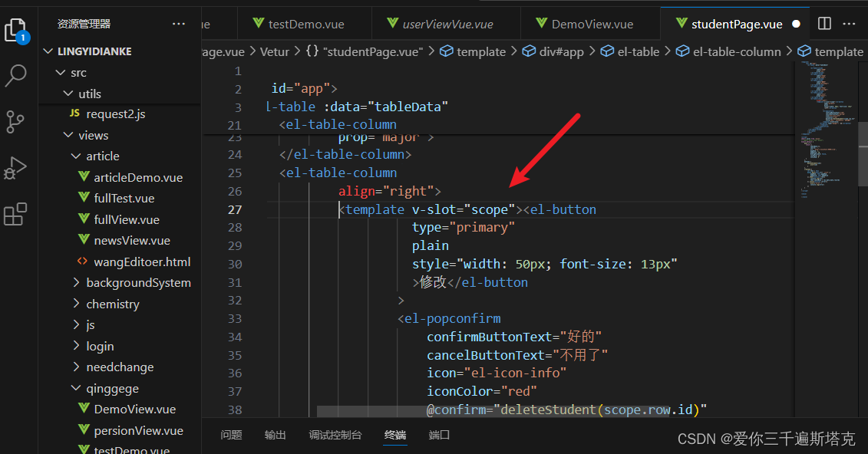Open the 调试控制台 panel tab
Screen dimensions: 868x454
pos(335,435)
